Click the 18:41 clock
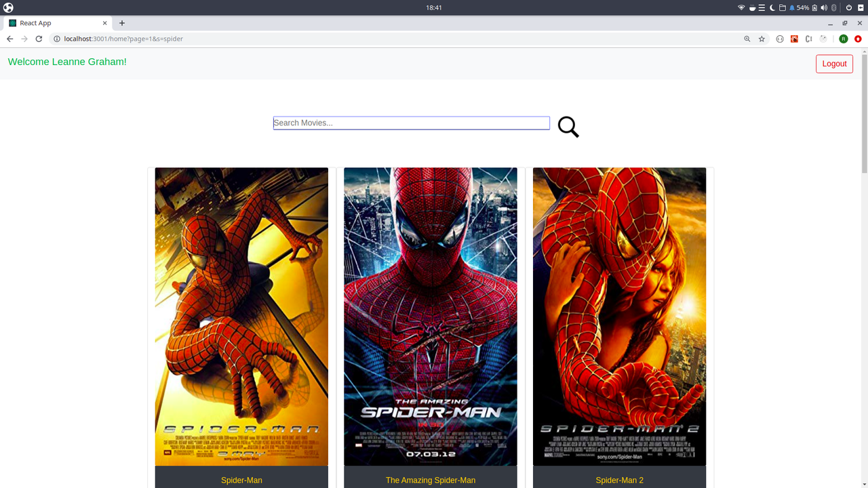The width and height of the screenshot is (868, 488). 434,7
